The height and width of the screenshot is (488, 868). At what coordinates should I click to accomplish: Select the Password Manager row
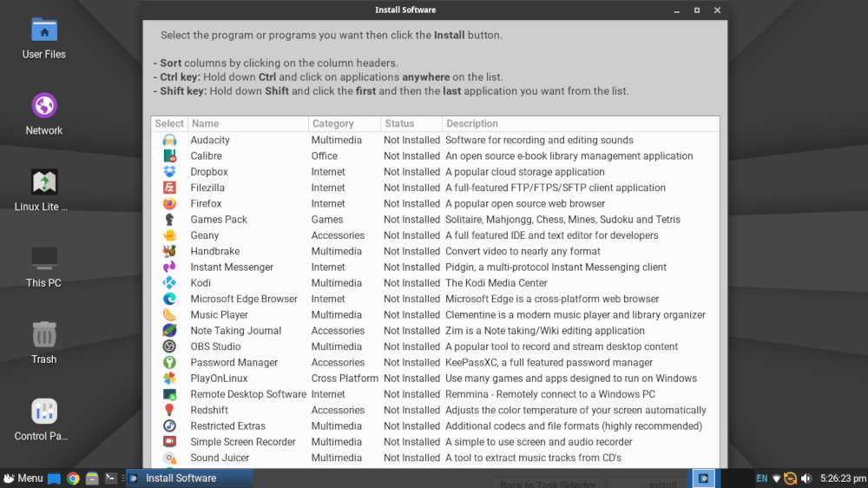435,362
